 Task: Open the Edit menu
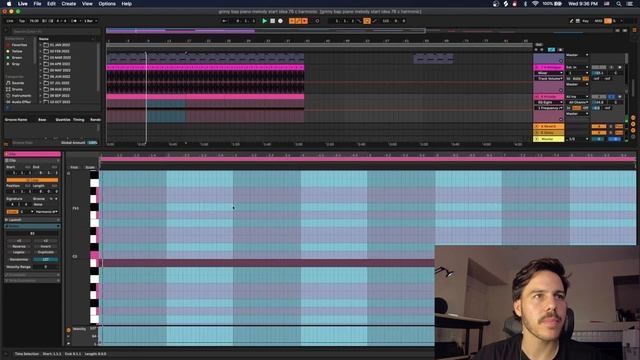[x=51, y=4]
